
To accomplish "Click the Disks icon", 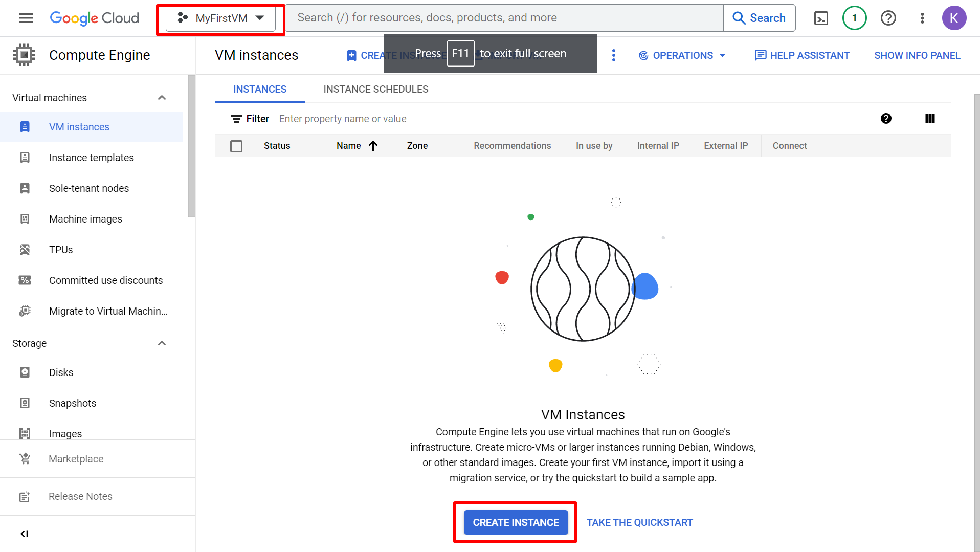I will (x=25, y=372).
